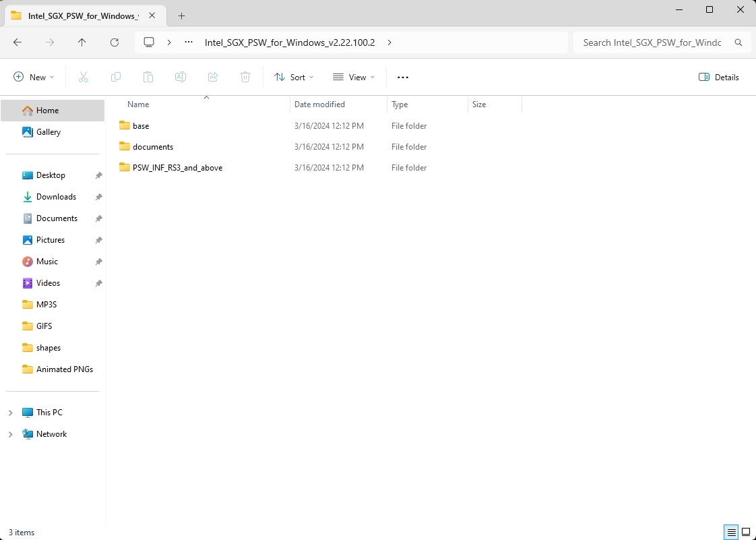The width and height of the screenshot is (756, 540).
Task: Click the Rename icon
Action: [x=181, y=78]
